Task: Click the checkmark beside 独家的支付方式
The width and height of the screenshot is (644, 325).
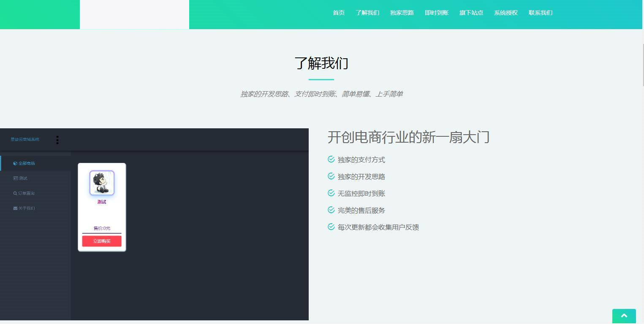Action: [331, 159]
